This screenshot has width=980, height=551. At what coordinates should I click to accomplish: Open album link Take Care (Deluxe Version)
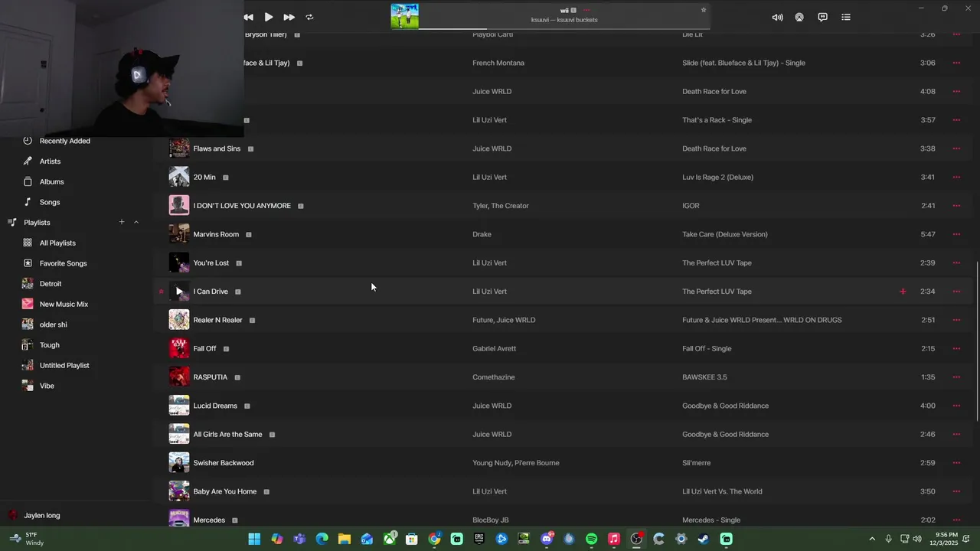[725, 234]
